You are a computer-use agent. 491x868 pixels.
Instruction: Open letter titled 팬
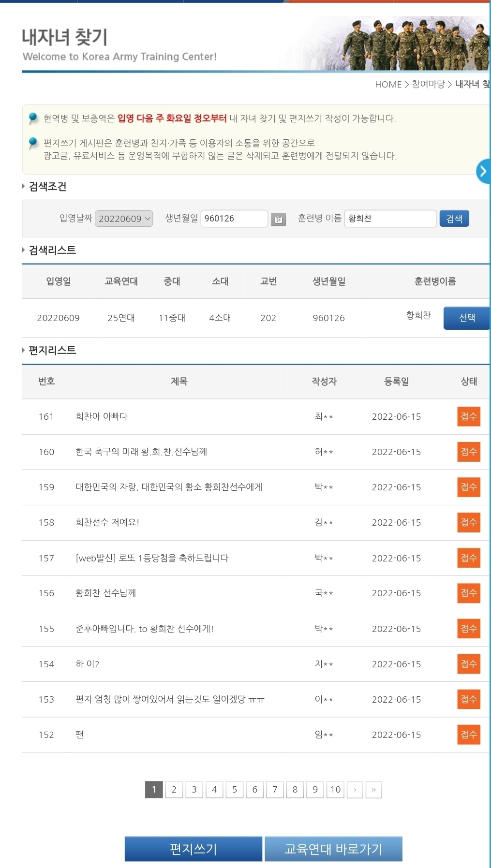coord(80,735)
